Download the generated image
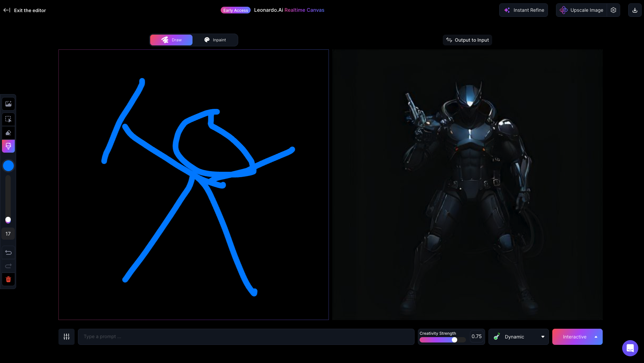This screenshot has width=644, height=363. click(x=635, y=10)
